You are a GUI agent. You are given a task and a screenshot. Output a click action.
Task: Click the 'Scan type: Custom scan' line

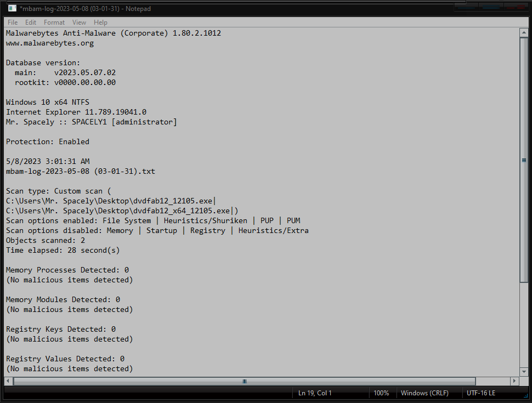[58, 191]
